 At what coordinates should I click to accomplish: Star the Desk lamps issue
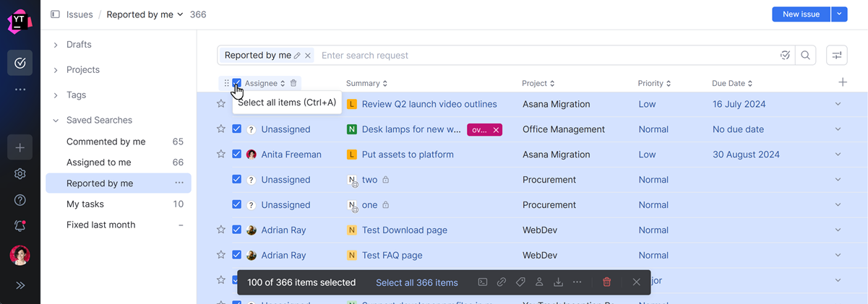pos(221,129)
